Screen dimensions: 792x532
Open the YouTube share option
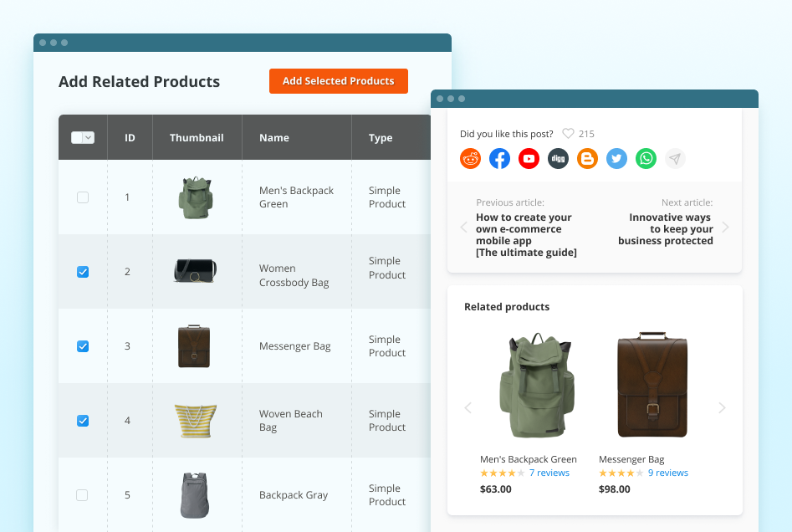coord(529,158)
